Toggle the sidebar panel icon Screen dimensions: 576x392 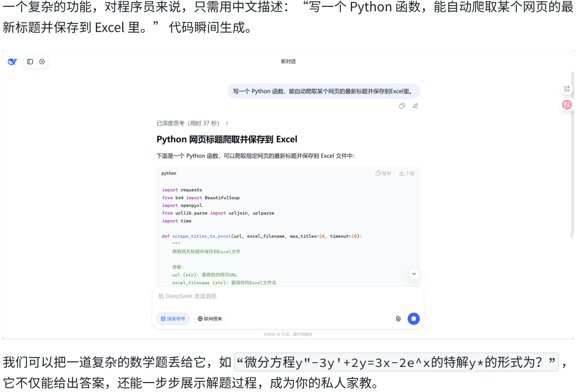coord(30,62)
